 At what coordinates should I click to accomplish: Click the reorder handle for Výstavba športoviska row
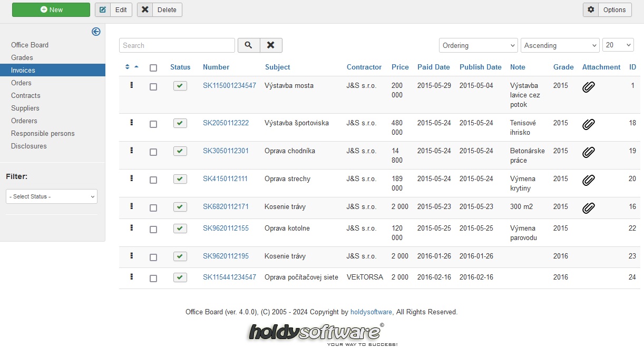[x=132, y=122]
